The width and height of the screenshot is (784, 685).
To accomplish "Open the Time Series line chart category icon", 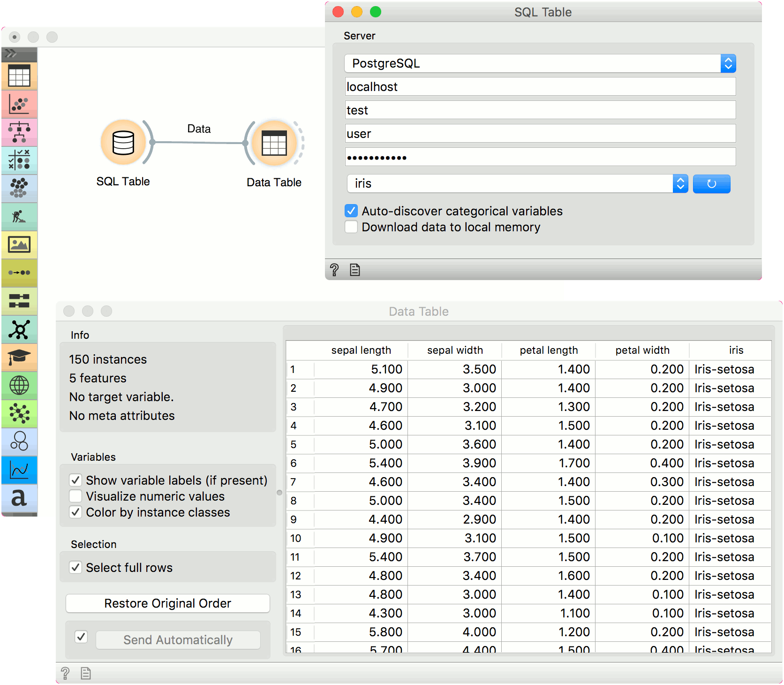I will tap(19, 470).
